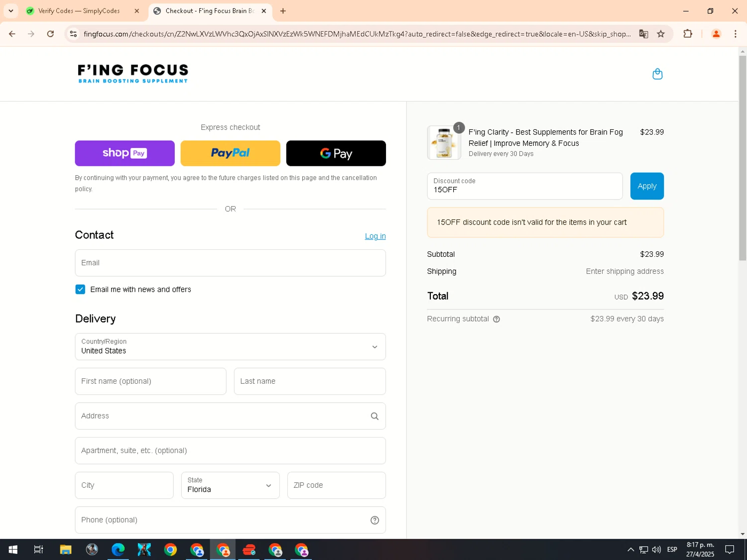The width and height of the screenshot is (747, 560).
Task: Open File Explorer from the taskbar
Action: pos(66,550)
